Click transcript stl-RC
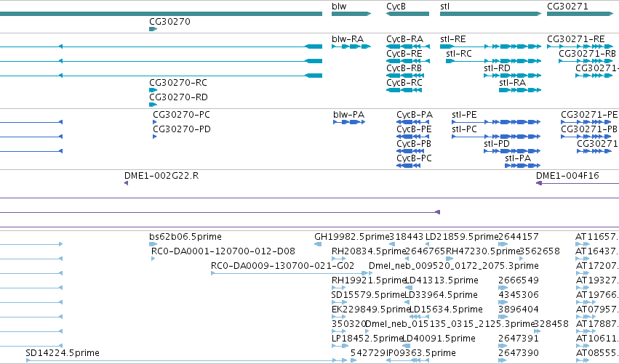The height and width of the screenshot is (364, 619). (x=493, y=61)
